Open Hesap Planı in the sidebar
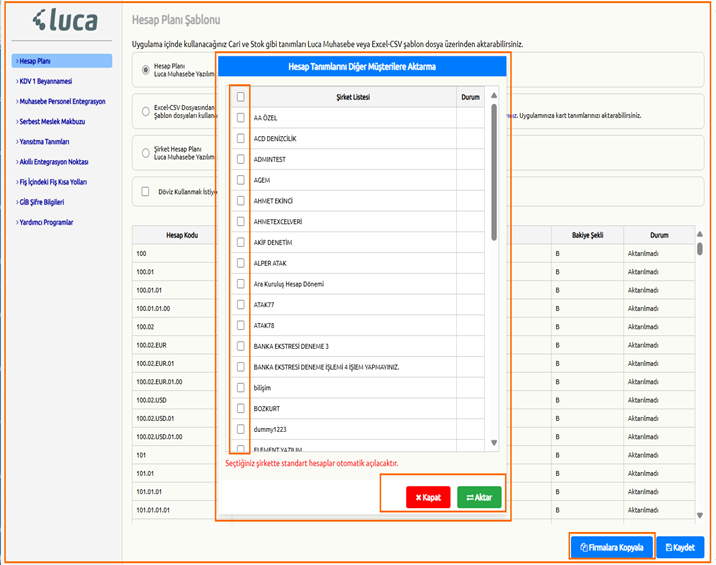Image resolution: width=716 pixels, height=565 pixels. 62,61
